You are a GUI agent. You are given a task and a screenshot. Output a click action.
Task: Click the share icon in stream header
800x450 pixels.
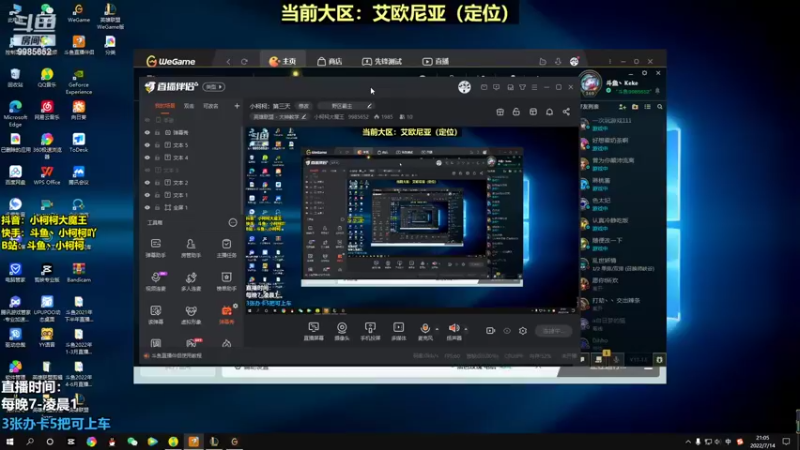[566, 112]
